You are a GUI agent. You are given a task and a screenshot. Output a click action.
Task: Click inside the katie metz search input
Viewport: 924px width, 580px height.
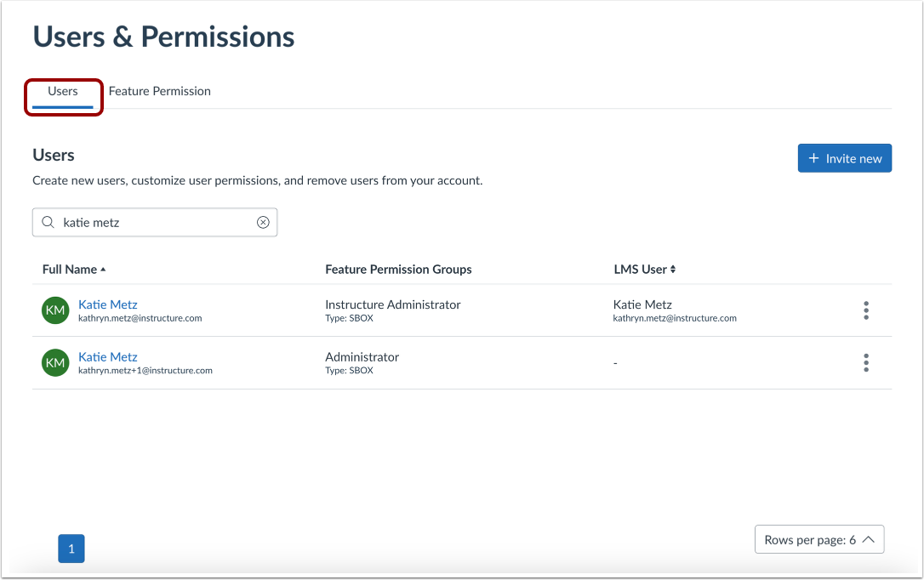point(153,222)
